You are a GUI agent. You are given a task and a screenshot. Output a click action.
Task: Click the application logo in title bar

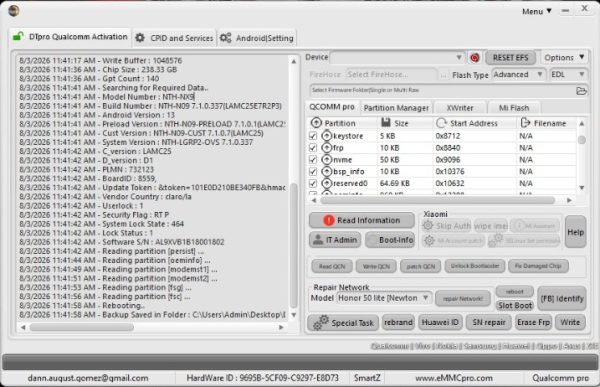tap(14, 11)
